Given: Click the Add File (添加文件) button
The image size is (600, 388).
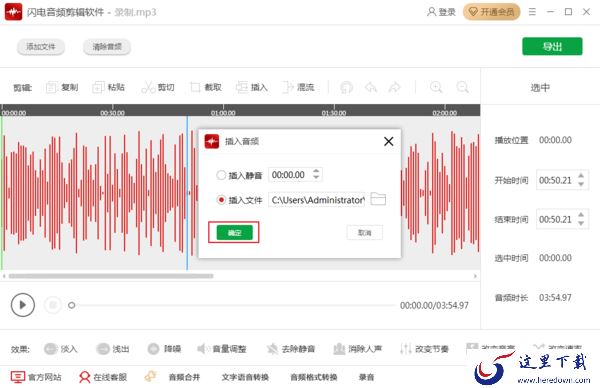Looking at the screenshot, I should pos(41,47).
